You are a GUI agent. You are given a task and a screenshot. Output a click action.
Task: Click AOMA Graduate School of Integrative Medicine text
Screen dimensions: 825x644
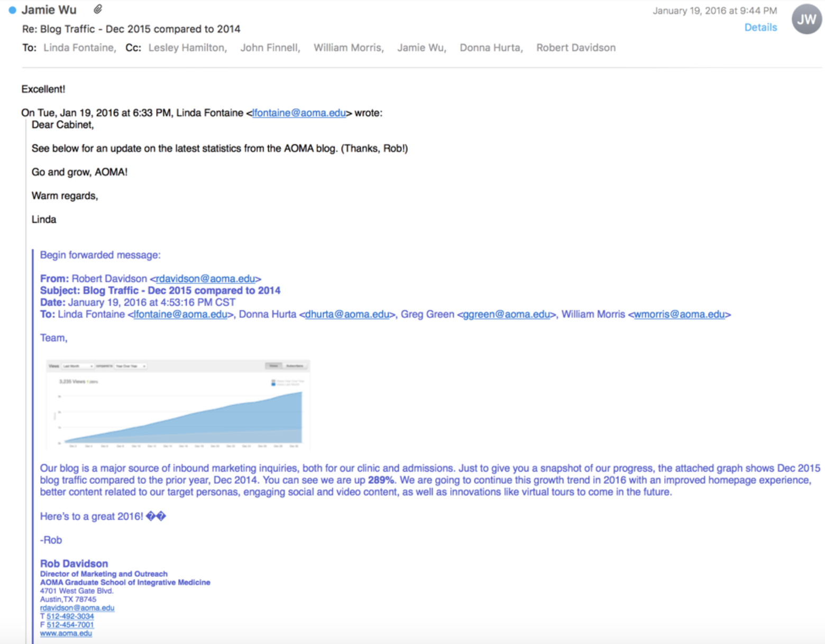point(125,582)
